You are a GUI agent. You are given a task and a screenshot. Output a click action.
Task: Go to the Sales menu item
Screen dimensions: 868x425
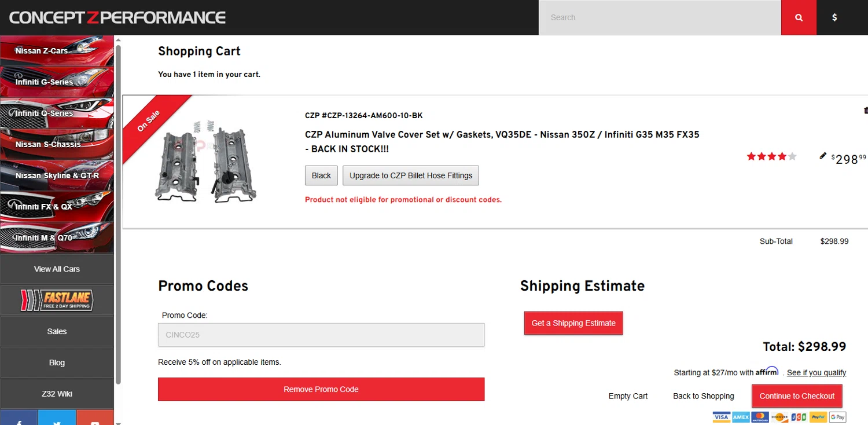coord(57,331)
